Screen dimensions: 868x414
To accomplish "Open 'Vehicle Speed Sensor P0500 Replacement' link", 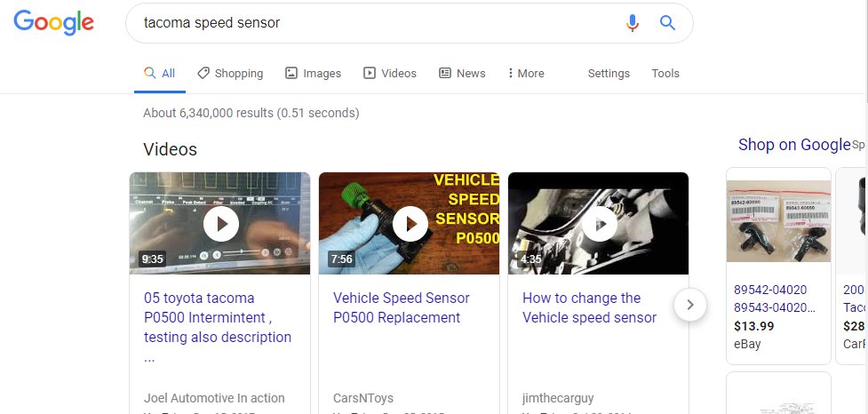I will coord(402,307).
